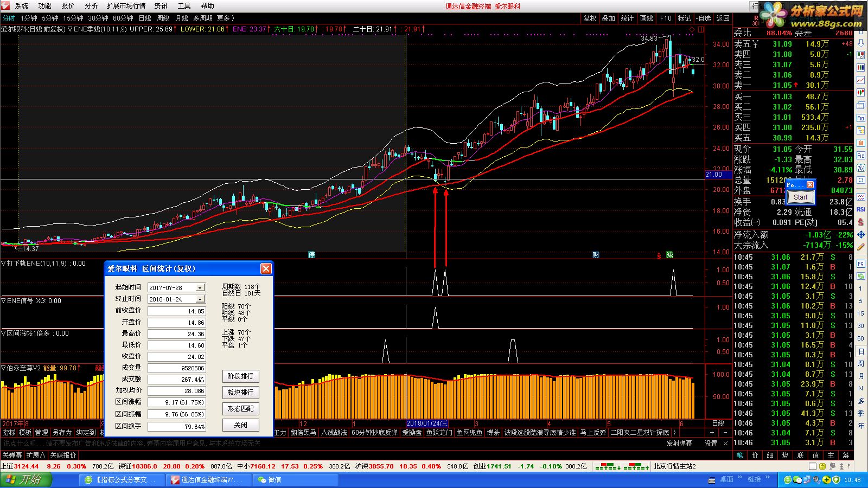Click the minus zoom-out button
Viewport: 868px width, 488px height.
click(725, 433)
